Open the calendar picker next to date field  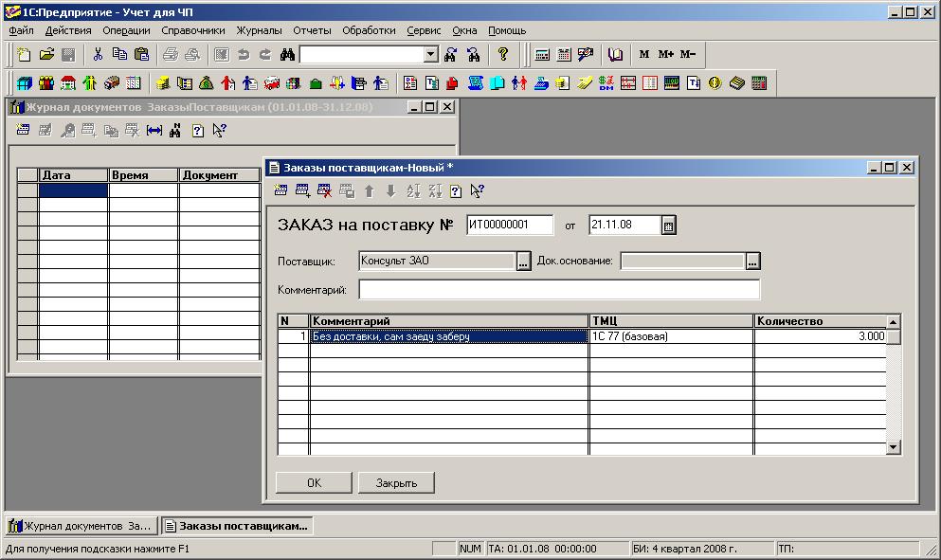point(668,226)
